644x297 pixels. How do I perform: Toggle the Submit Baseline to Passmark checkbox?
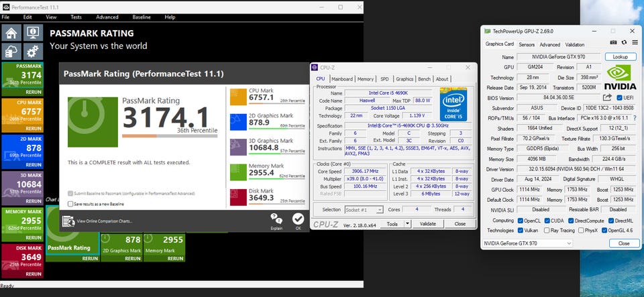(x=70, y=193)
